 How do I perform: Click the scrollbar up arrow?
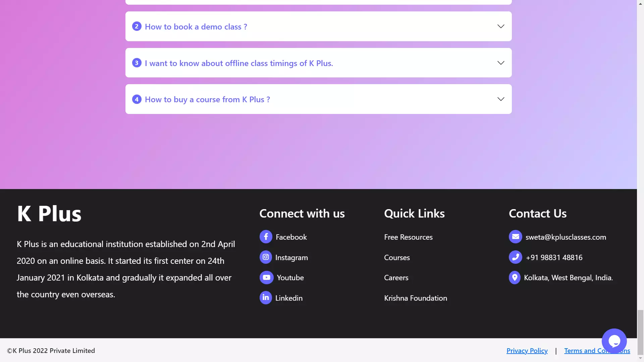[x=640, y=3]
